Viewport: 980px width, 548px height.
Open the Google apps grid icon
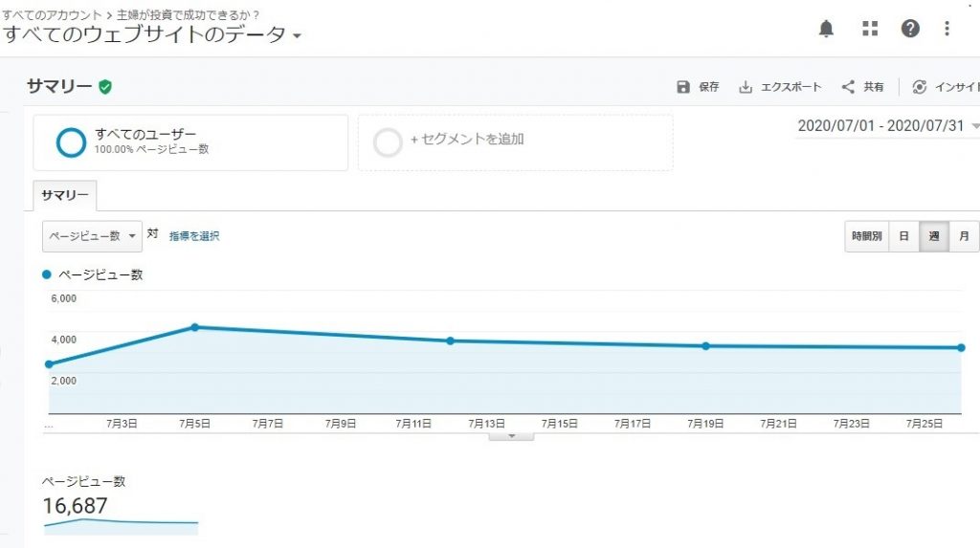pyautogui.click(x=870, y=28)
